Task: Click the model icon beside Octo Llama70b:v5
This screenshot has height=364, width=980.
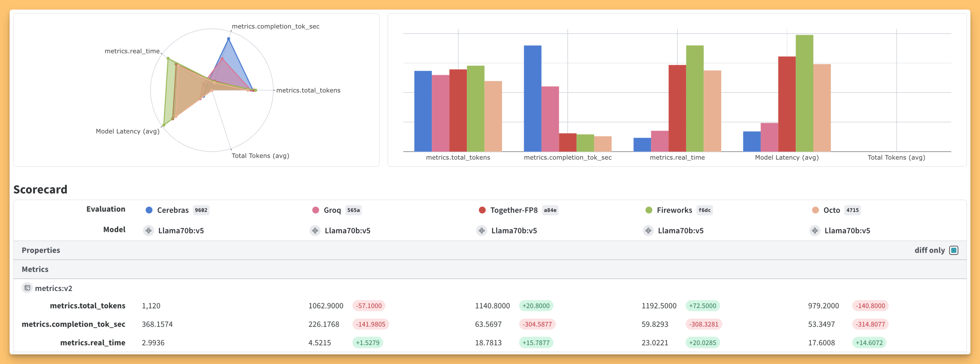Action: (815, 231)
